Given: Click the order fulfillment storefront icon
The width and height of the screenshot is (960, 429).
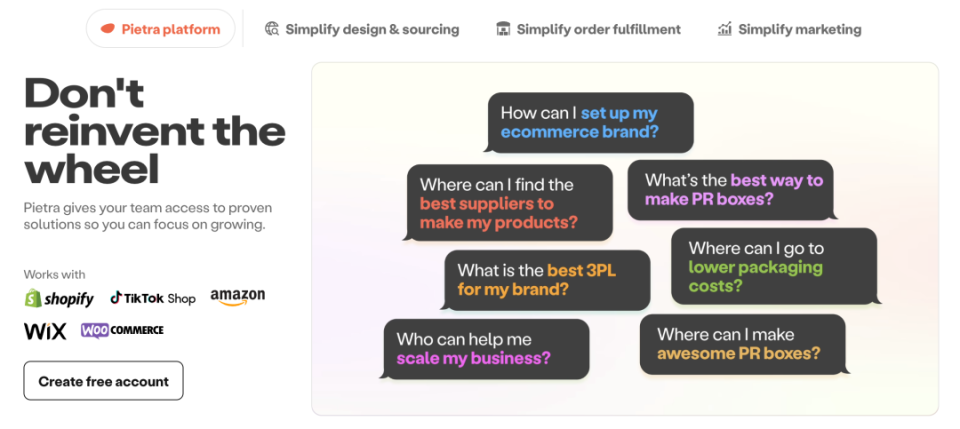Looking at the screenshot, I should coord(503,29).
